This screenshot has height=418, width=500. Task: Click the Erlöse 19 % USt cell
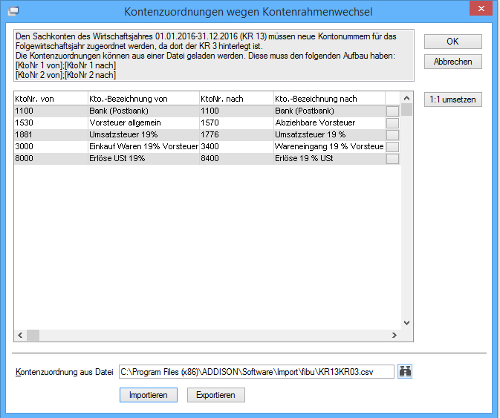coord(329,158)
